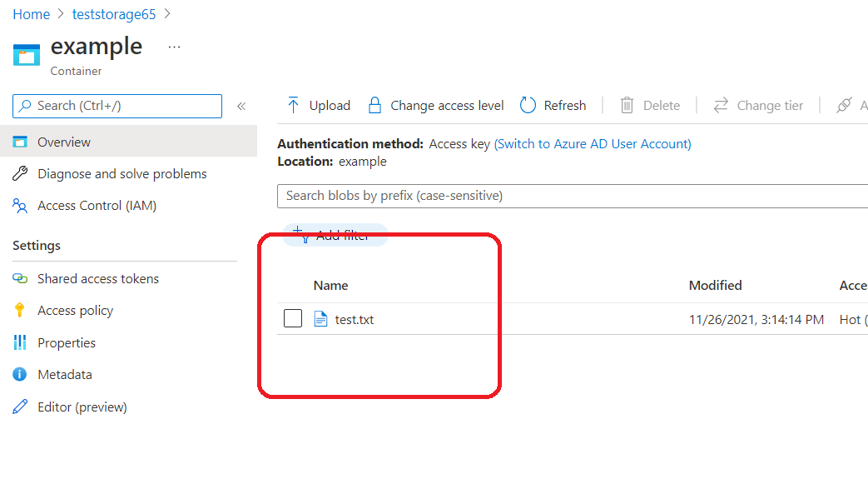The image size is (868, 484).
Task: Click the wrench icon for Diagnose
Action: (x=20, y=173)
